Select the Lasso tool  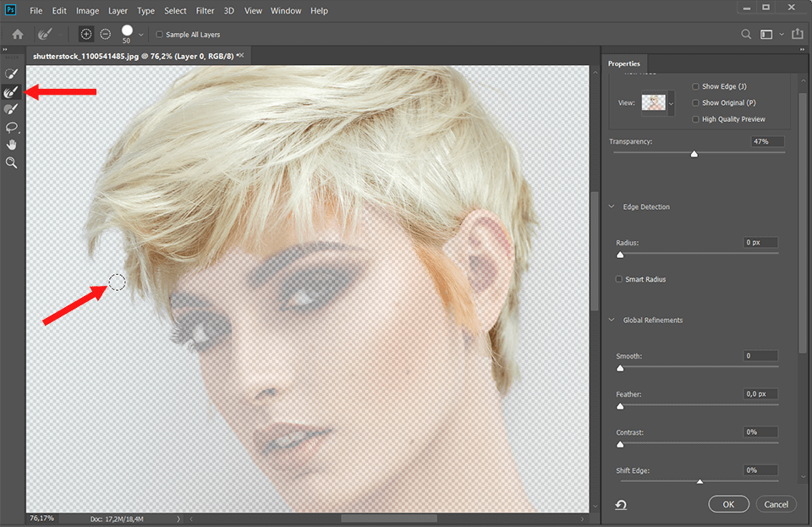(x=11, y=128)
